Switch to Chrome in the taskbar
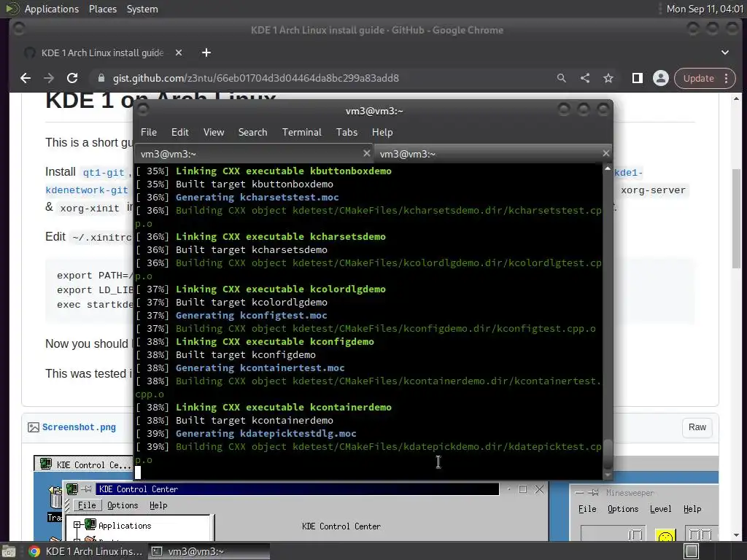This screenshot has height=560, width=747. tap(86, 551)
